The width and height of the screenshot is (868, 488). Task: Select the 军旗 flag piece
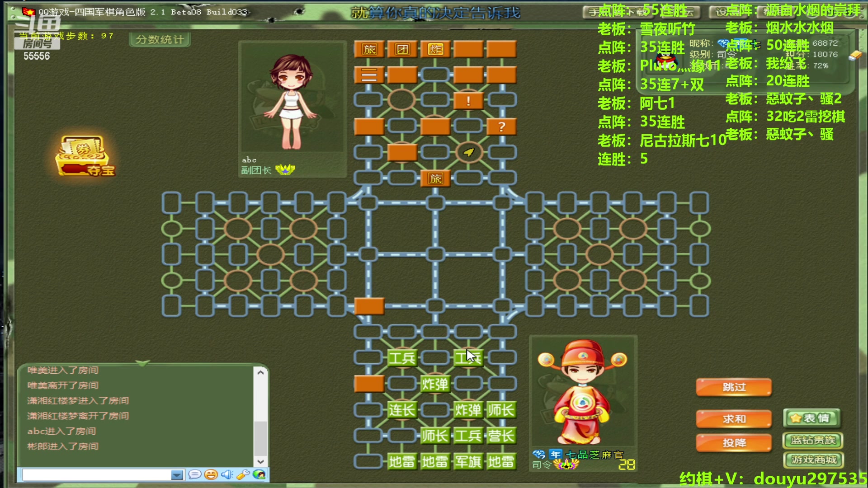[x=468, y=462]
